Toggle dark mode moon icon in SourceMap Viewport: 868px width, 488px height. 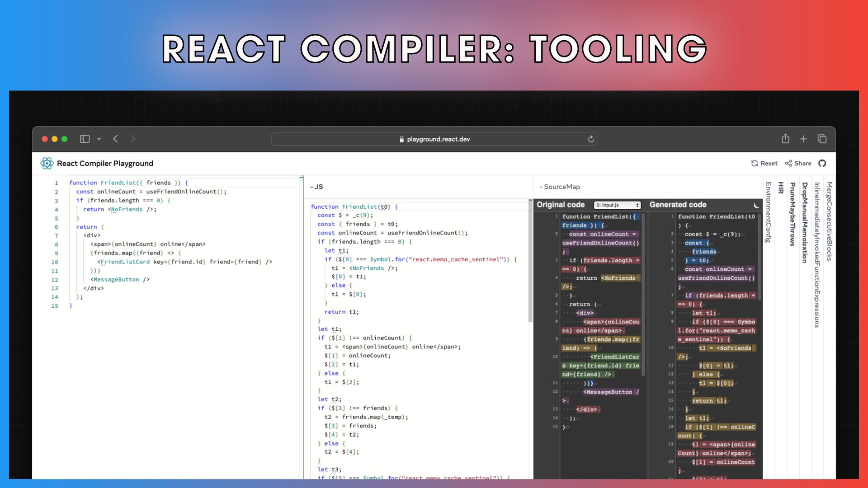(x=756, y=205)
